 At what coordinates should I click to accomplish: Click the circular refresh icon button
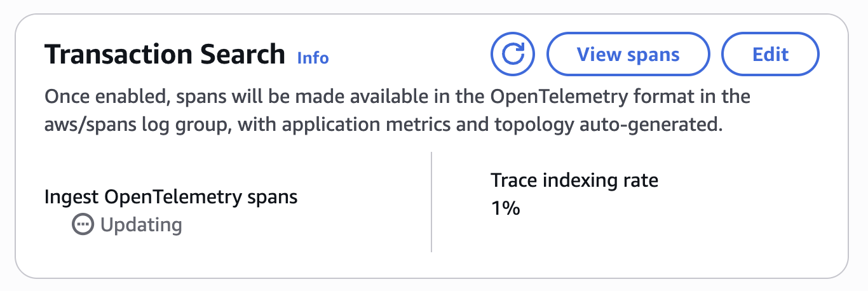(512, 54)
